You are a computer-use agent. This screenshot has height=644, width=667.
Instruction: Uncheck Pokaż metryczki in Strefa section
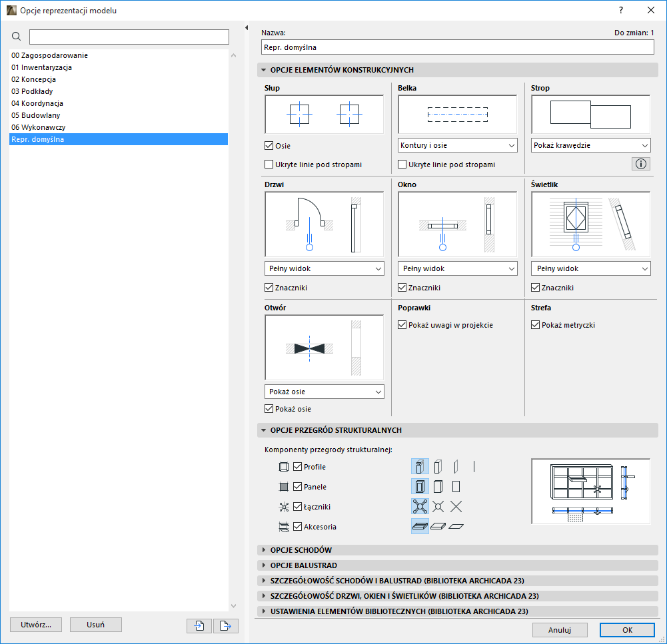(535, 325)
